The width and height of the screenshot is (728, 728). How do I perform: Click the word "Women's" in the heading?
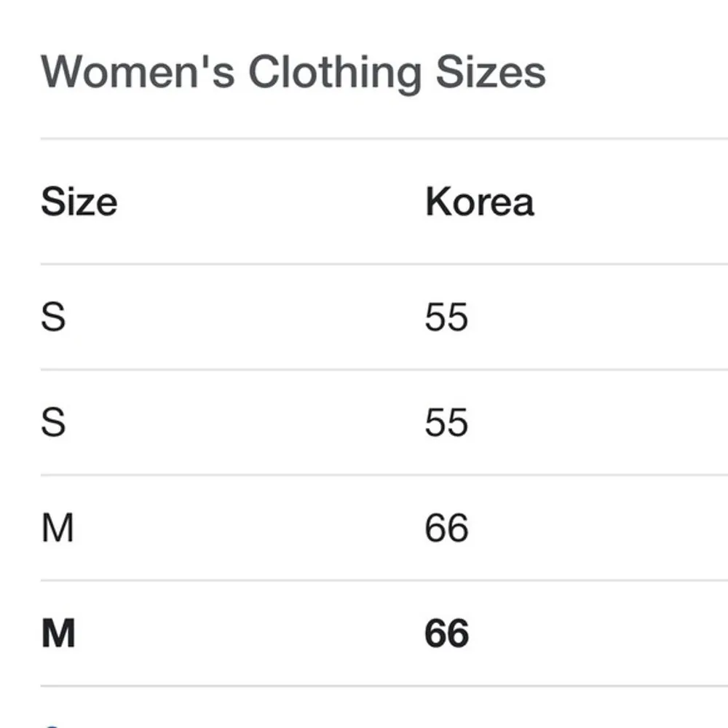click(137, 73)
